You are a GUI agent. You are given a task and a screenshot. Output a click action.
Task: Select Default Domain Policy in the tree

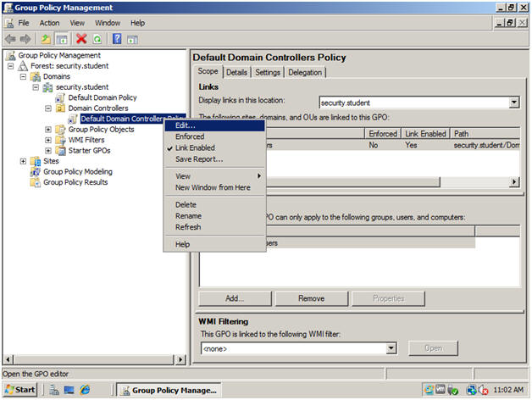[x=103, y=97]
